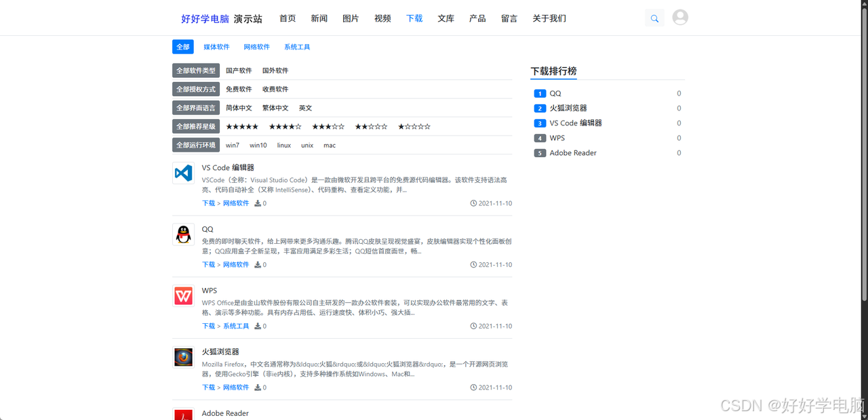Select the 媒体软件 category tab
Screen dimensions: 868x420
(216, 47)
